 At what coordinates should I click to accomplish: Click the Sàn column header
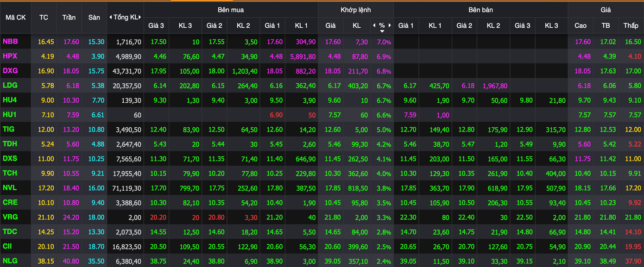pos(94,17)
